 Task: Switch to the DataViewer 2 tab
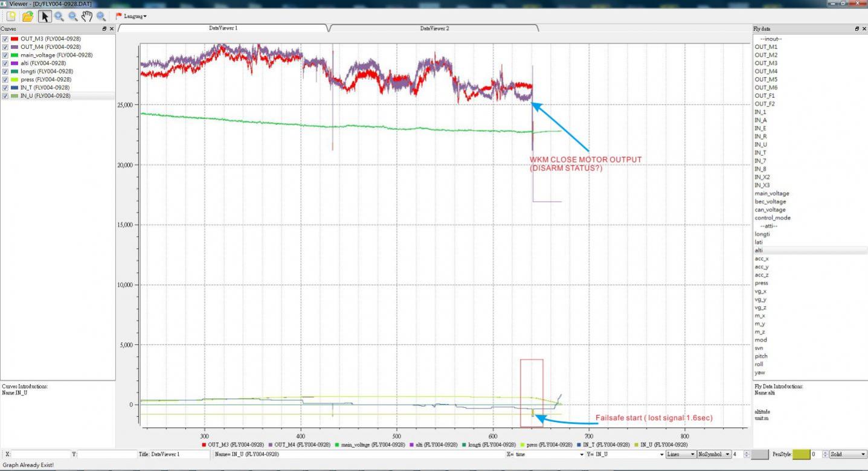pyautogui.click(x=434, y=28)
